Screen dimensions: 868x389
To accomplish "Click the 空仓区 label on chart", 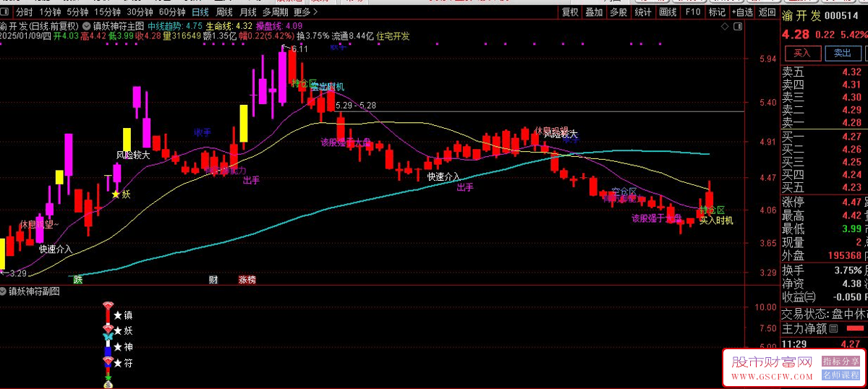I will (x=624, y=192).
